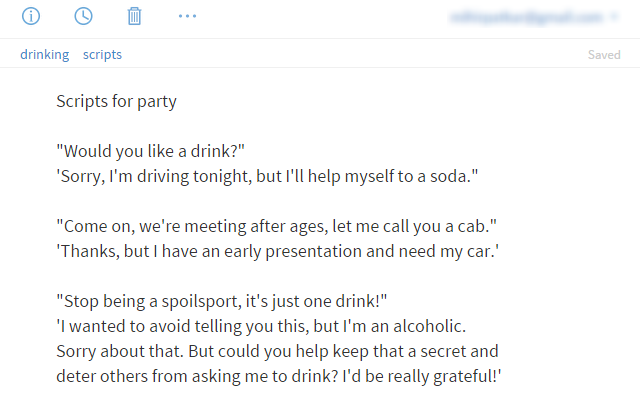Click in the line "Would you like a drink?"

(151, 151)
